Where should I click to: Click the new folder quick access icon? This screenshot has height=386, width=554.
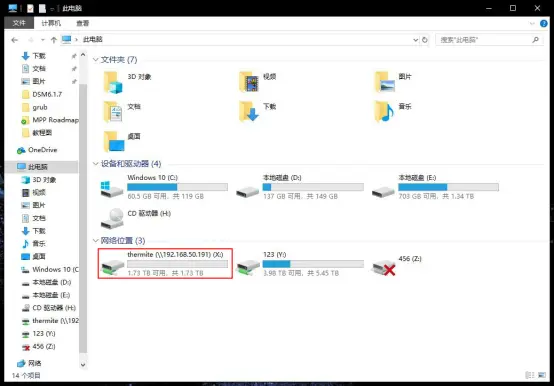[x=42, y=8]
